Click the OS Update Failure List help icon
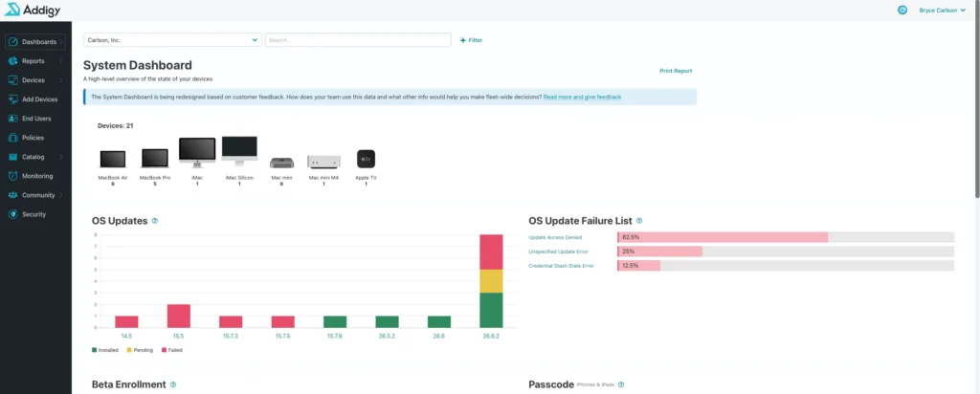The height and width of the screenshot is (394, 980). [x=638, y=221]
